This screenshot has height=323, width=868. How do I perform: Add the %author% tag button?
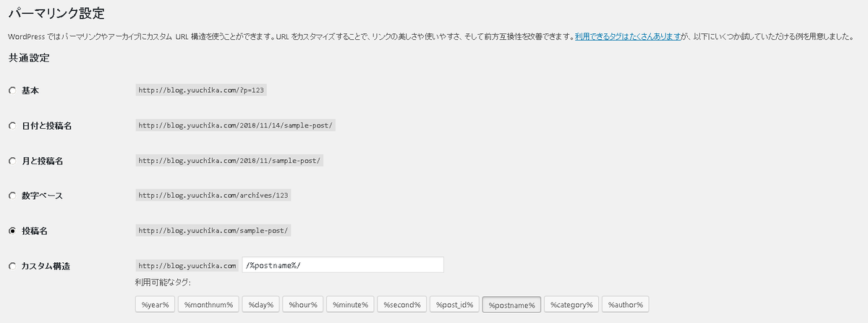point(626,305)
